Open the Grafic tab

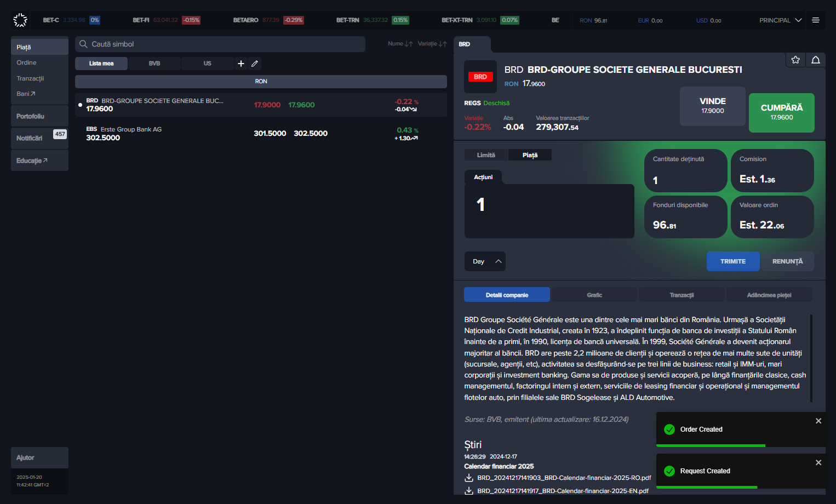click(x=594, y=295)
